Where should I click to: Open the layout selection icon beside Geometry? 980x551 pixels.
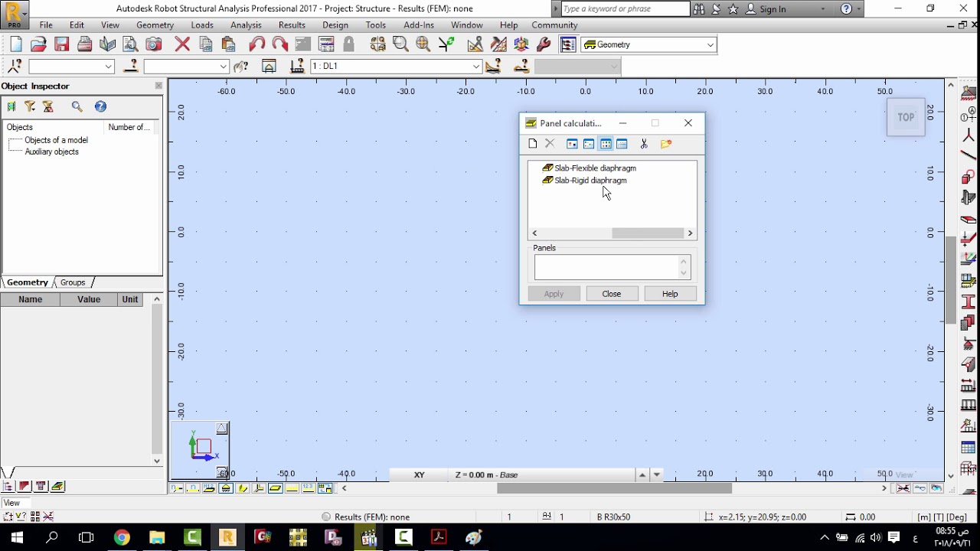coord(568,44)
